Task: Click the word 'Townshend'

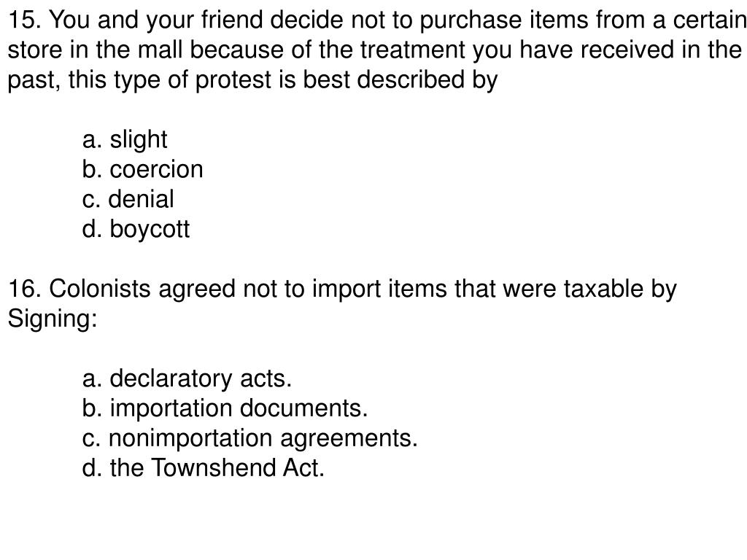Action: tap(213, 467)
